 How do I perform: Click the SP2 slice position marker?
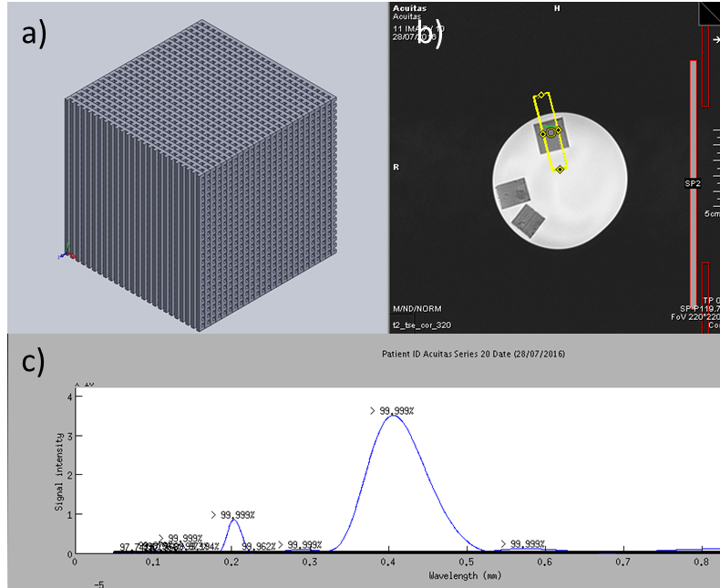click(x=693, y=183)
